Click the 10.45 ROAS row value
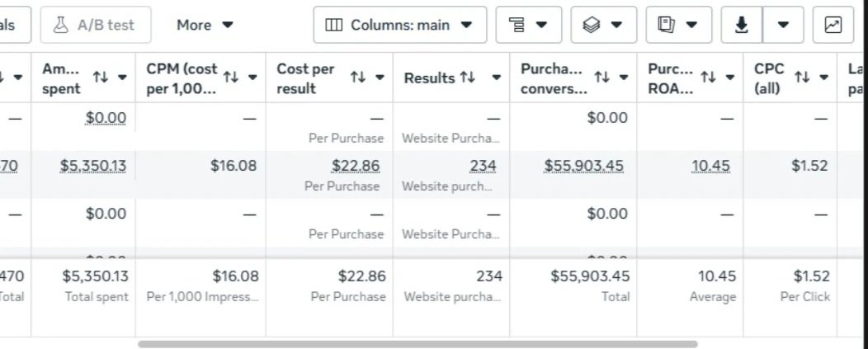Image resolution: width=868 pixels, height=349 pixels. click(710, 166)
